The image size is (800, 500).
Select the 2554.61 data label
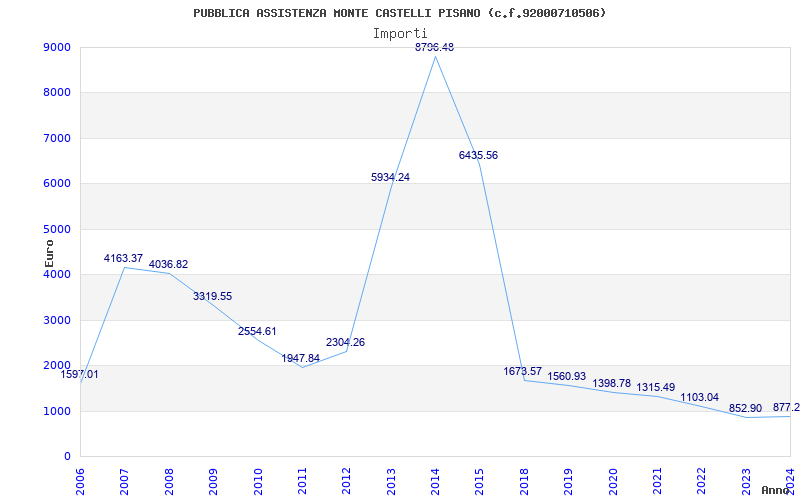point(257,332)
